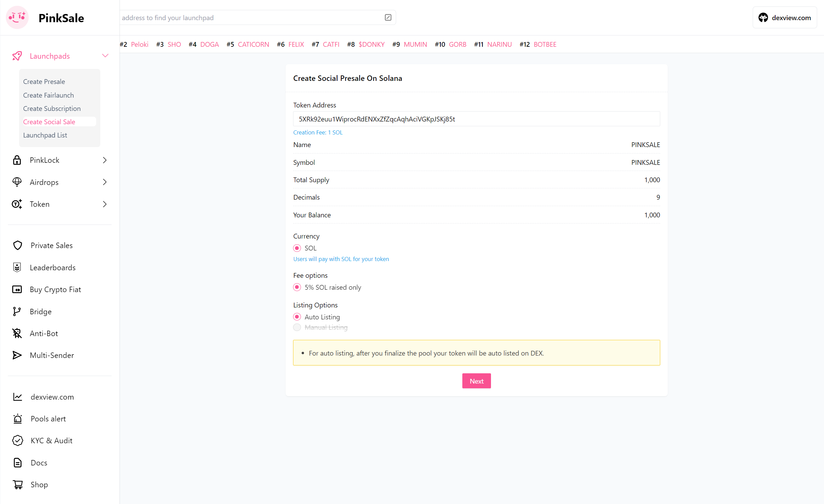
Task: Open trending token Peloki
Action: coord(140,44)
